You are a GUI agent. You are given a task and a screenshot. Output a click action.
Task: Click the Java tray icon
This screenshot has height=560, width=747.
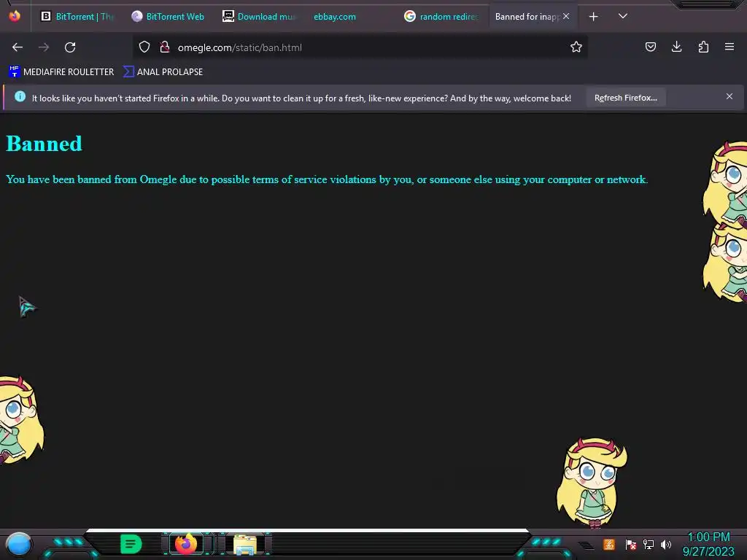click(x=609, y=544)
